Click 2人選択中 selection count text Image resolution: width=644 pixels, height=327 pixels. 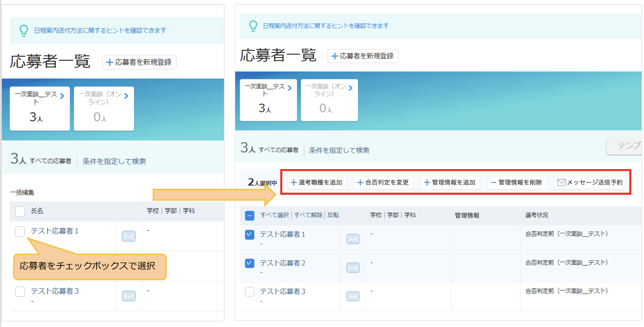point(262,182)
